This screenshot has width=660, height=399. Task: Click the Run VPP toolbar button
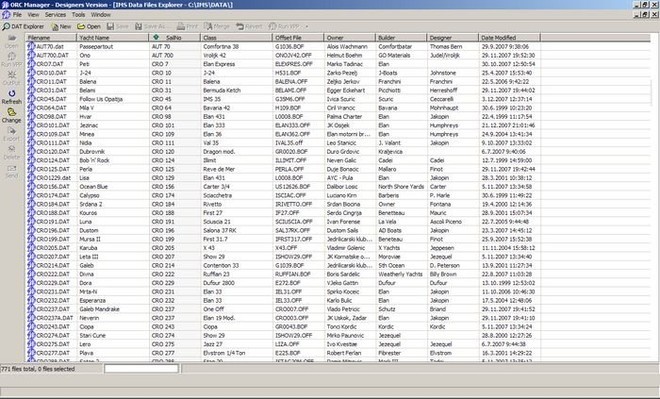284,27
